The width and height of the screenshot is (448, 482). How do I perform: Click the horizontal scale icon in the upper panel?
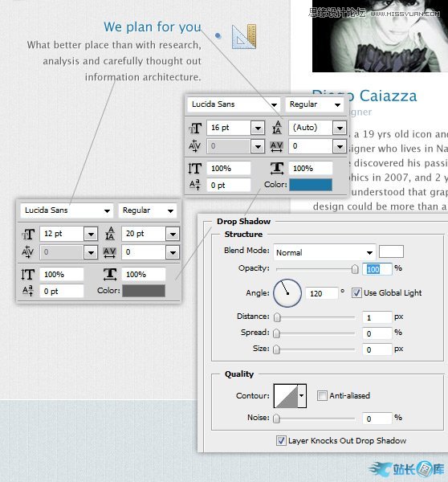277,169
